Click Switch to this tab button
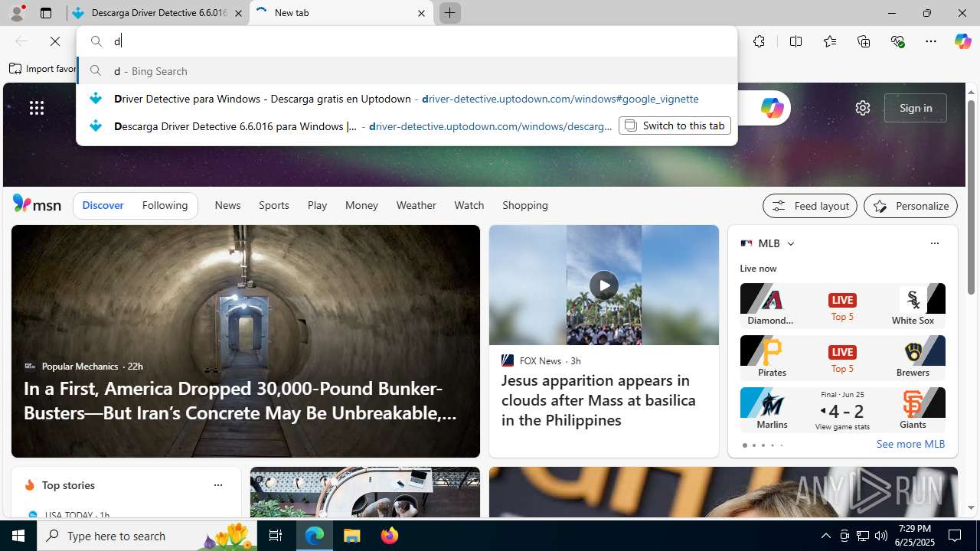Image resolution: width=980 pixels, height=551 pixels. click(675, 126)
